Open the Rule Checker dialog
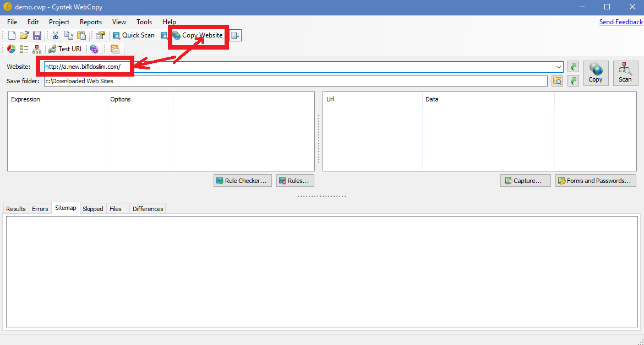644x345 pixels. point(243,181)
